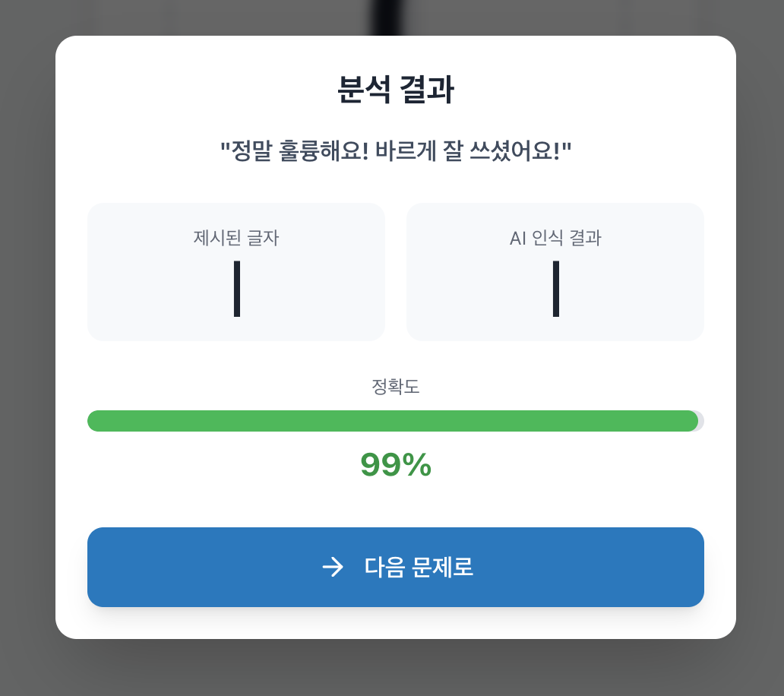Select the 분석 결과 title
This screenshot has height=696, width=784.
click(x=395, y=90)
